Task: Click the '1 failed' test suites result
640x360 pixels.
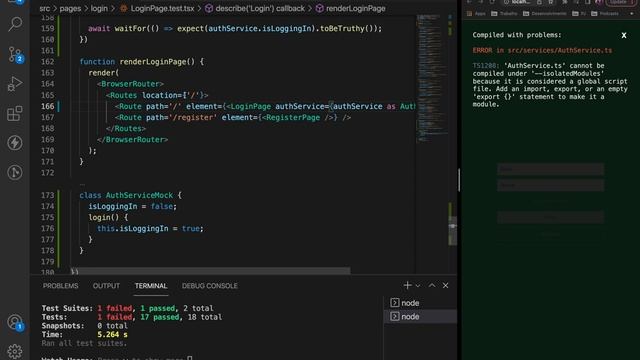Action: click(115, 308)
